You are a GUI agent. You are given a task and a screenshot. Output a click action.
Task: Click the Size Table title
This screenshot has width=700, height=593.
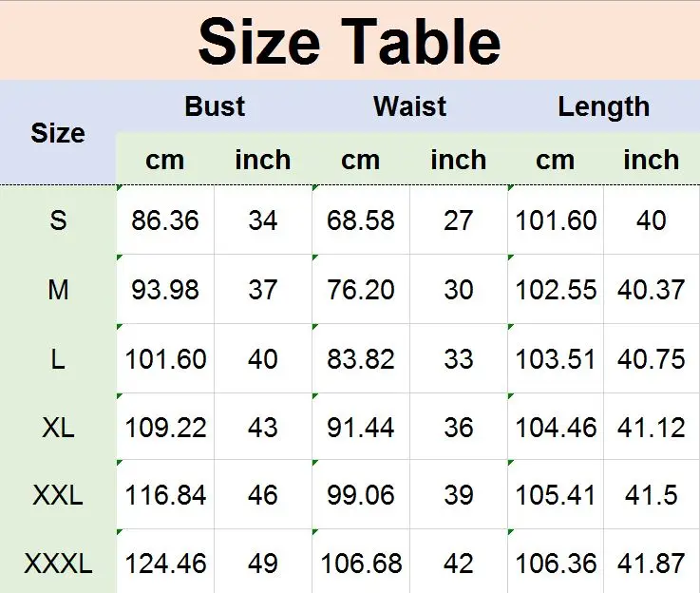click(350, 42)
